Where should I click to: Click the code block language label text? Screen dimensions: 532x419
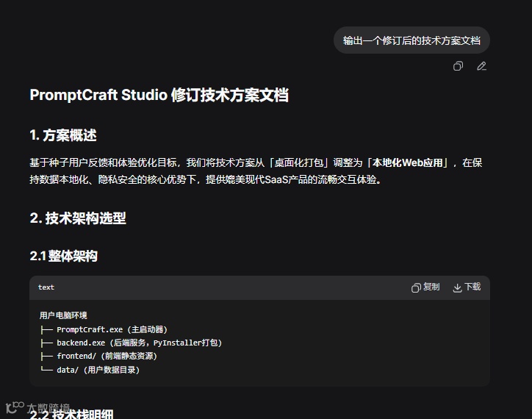tap(46, 287)
